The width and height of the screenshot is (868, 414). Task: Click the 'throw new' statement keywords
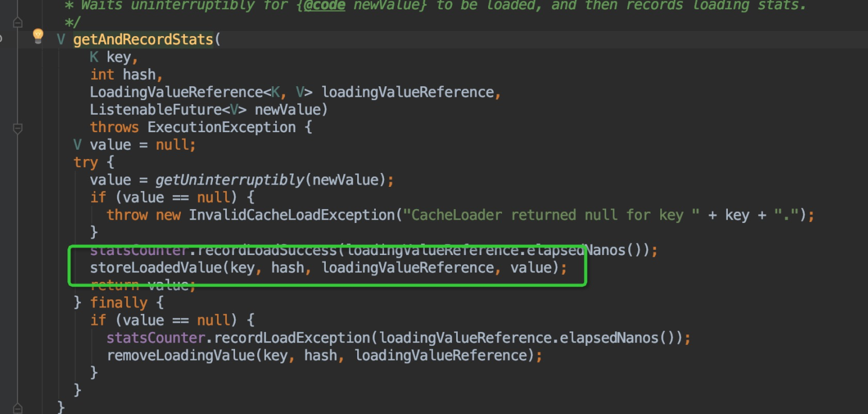(x=144, y=215)
